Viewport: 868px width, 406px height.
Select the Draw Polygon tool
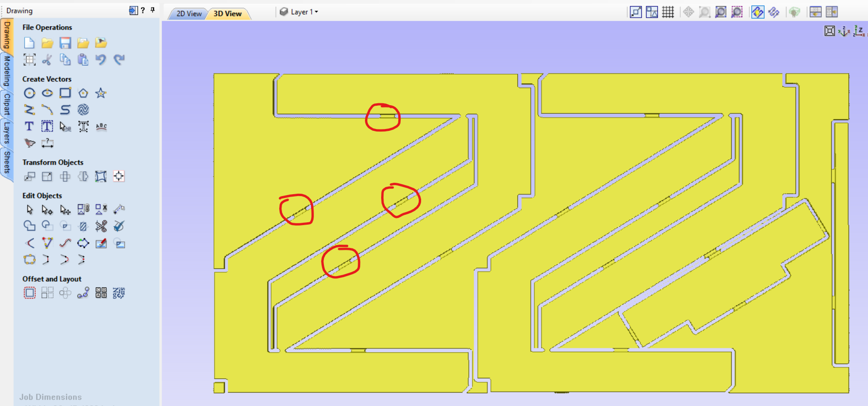pyautogui.click(x=83, y=93)
